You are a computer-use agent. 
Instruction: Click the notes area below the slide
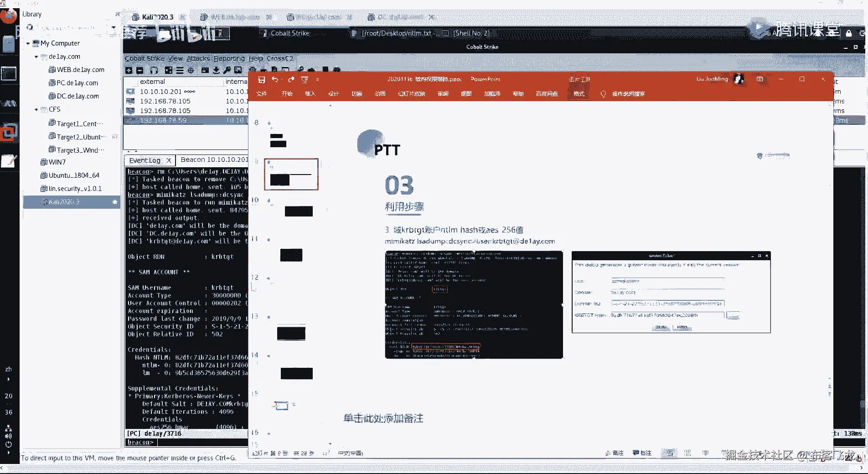[x=383, y=418]
